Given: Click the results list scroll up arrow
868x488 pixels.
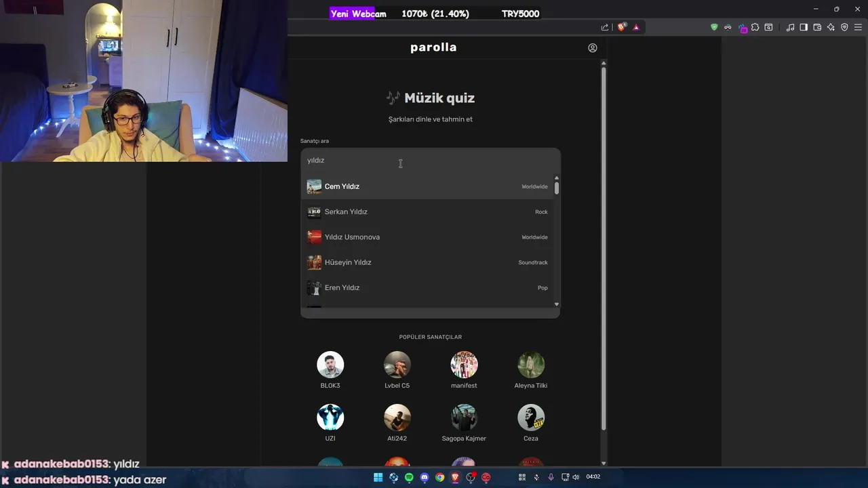Looking at the screenshot, I should [557, 178].
